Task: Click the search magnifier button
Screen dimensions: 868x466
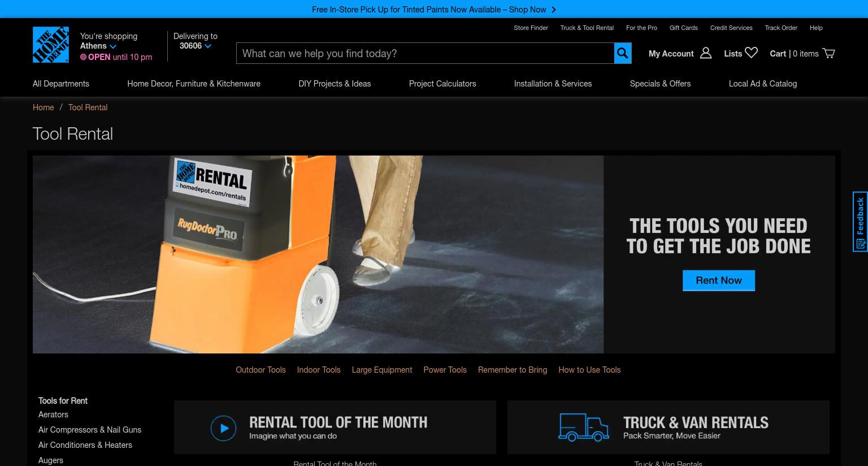Action: click(x=623, y=53)
